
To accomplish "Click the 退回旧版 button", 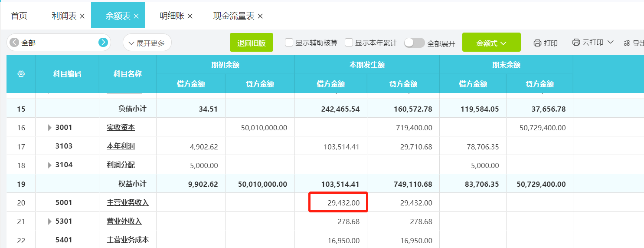I will [251, 43].
